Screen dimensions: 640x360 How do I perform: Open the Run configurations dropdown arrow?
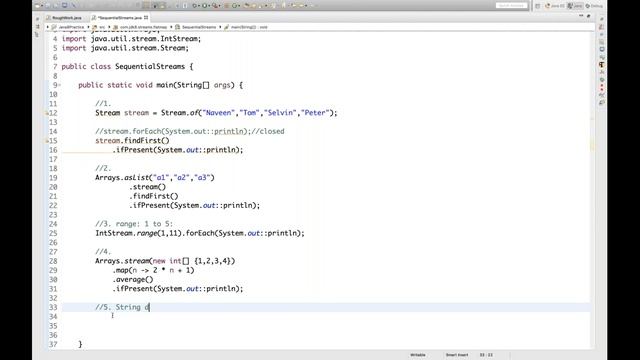click(209, 6)
